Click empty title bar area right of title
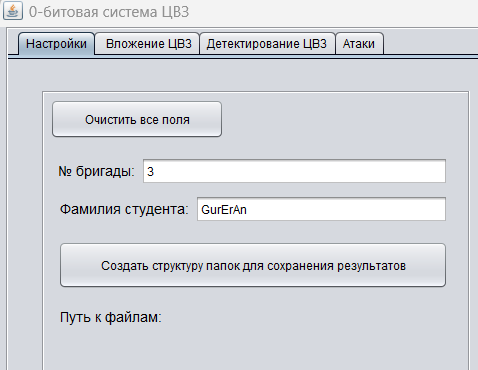Screen dimensions: 478x370 point(333,12)
